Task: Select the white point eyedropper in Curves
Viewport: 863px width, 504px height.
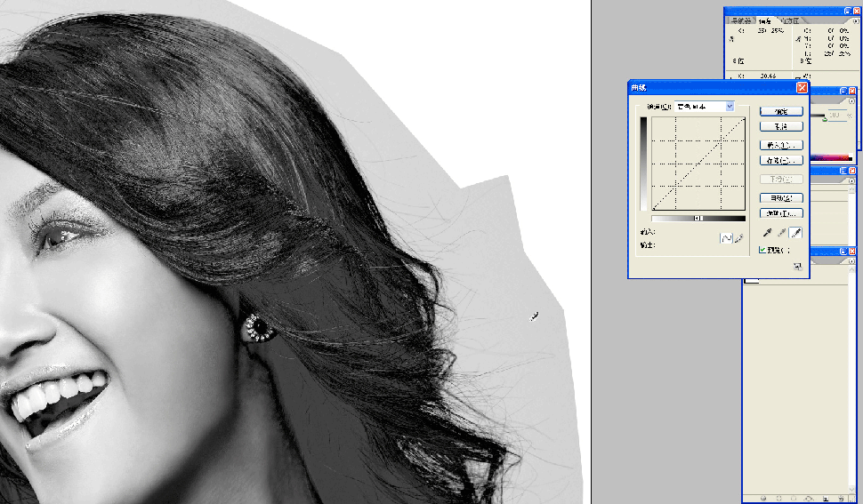Action: (796, 233)
